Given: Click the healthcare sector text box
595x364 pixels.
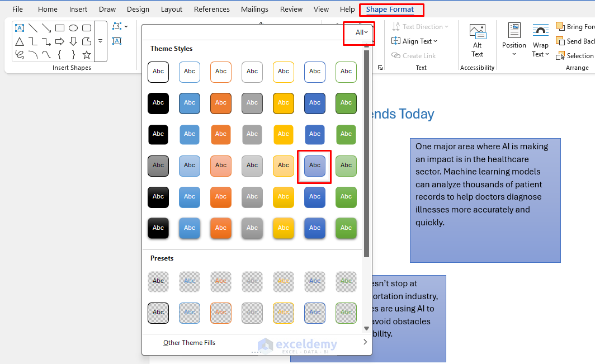Looking at the screenshot, I should 485,200.
